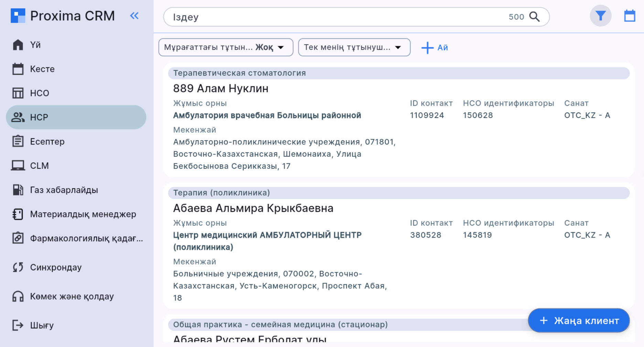Expand the Тек менің тұтынушыларым dropdown
The height and width of the screenshot is (347, 644).
pyautogui.click(x=354, y=47)
